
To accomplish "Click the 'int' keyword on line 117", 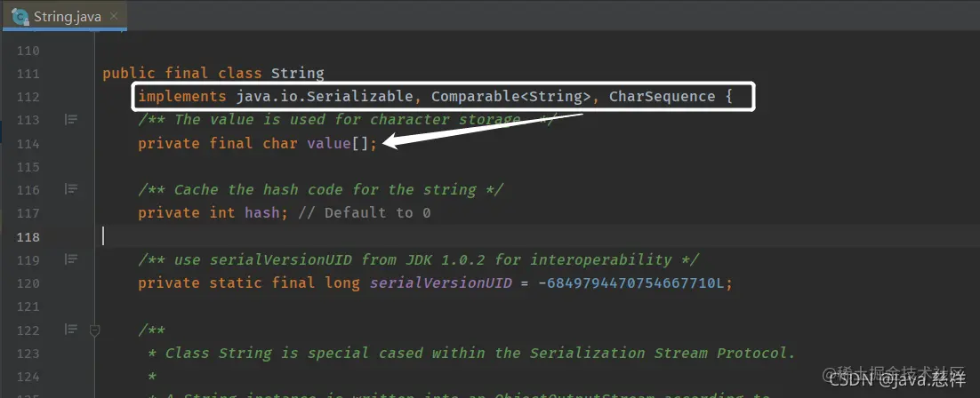I will (222, 214).
